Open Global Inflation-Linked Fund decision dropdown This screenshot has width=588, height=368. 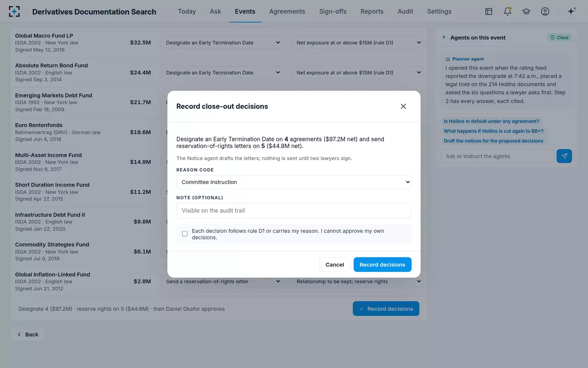click(x=221, y=281)
